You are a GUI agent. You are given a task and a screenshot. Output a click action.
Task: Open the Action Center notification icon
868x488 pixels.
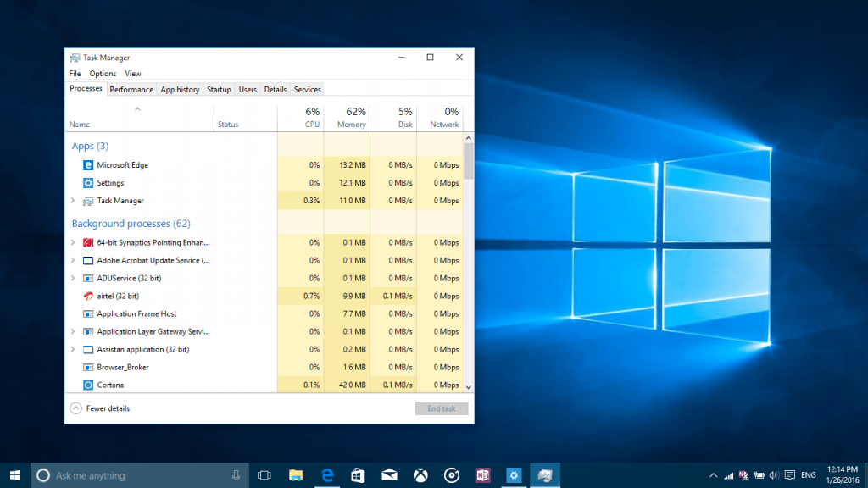(x=790, y=475)
